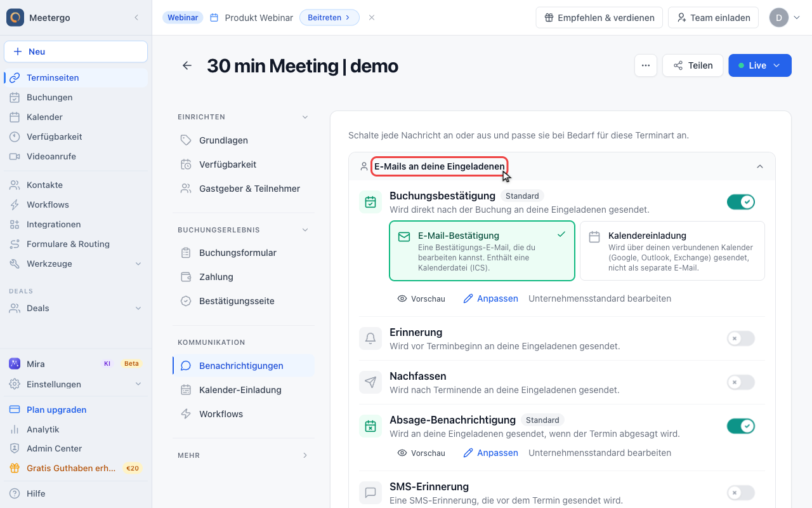Click Unternehmensstandard bearbeiten under Absage-Benachrichtigung
Image resolution: width=812 pixels, height=508 pixels.
600,453
